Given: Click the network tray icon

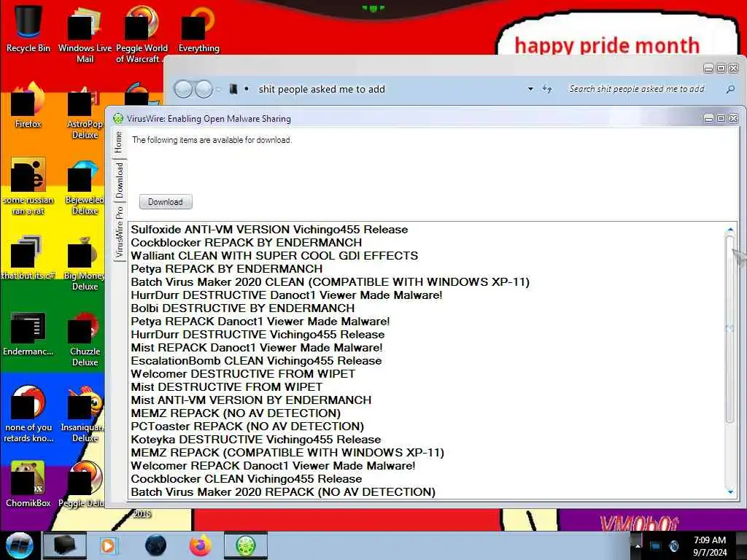Looking at the screenshot, I should (x=656, y=546).
